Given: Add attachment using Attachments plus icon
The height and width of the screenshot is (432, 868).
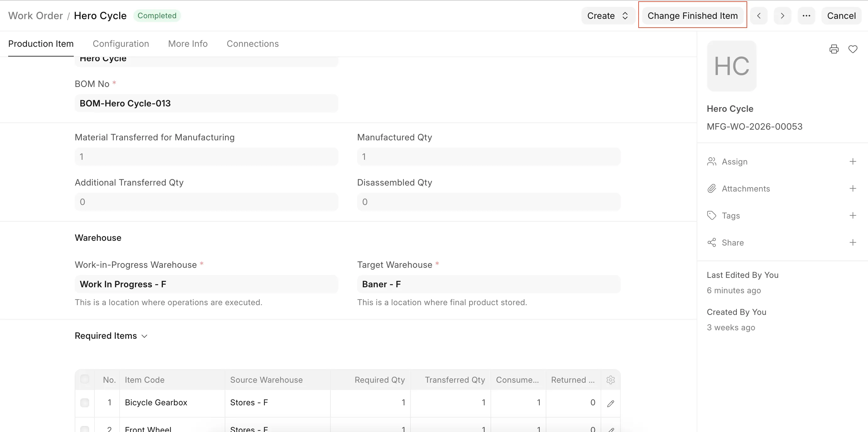Looking at the screenshot, I should click(x=853, y=188).
